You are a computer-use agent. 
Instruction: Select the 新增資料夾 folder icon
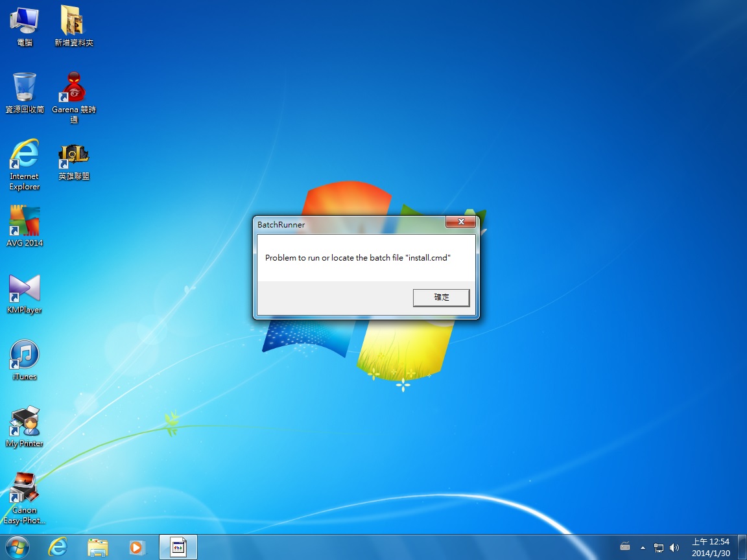click(x=73, y=27)
